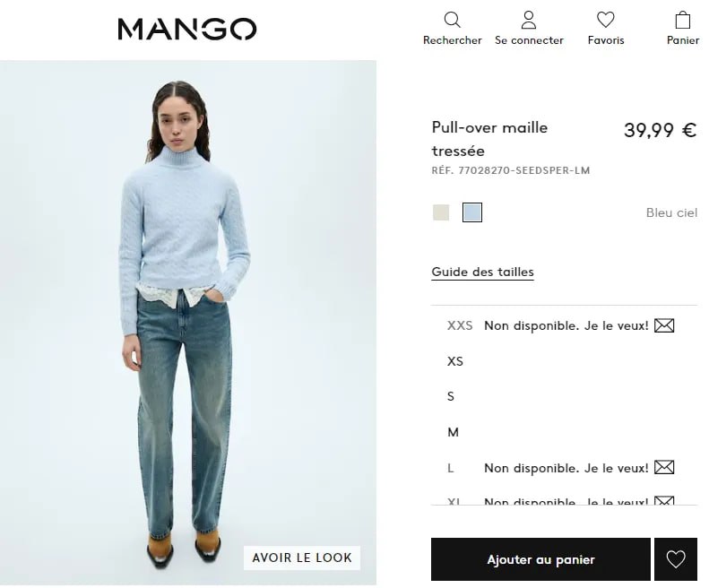
Task: Click envelope icon for XXS size notification
Action: pyautogui.click(x=664, y=325)
